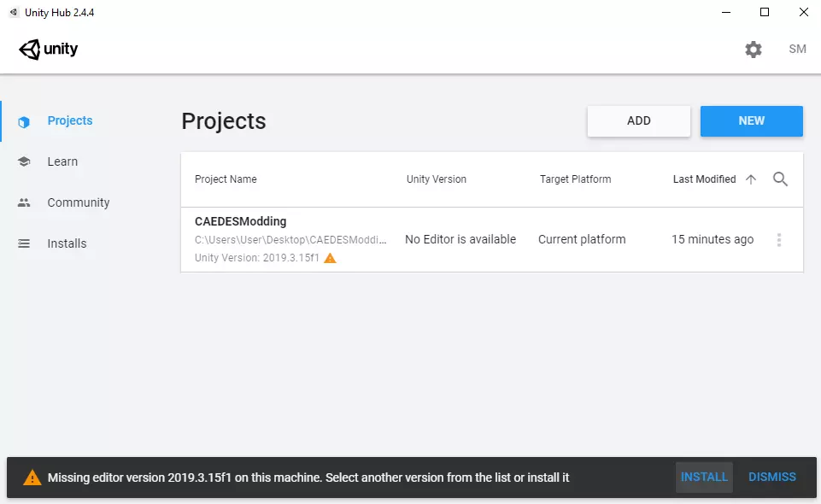
Task: Go to the Installs section
Action: click(67, 243)
